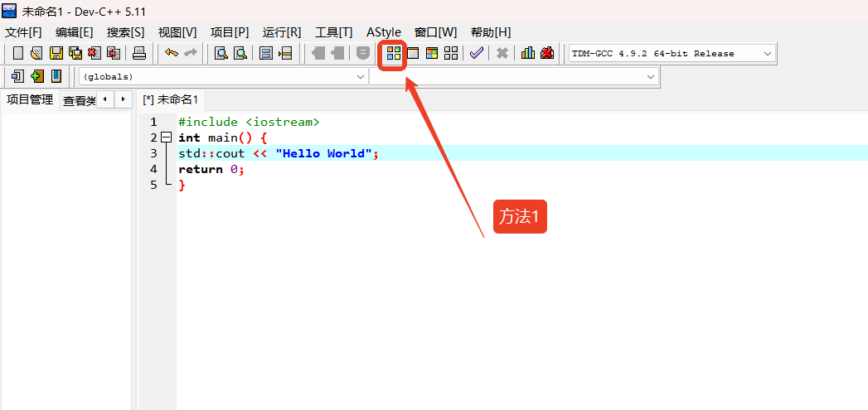The image size is (868, 410).
Task: Click the "Hello World" string in code
Action: tap(323, 153)
